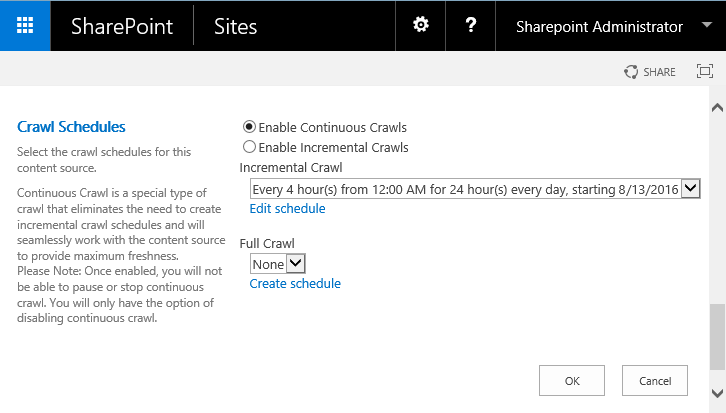The height and width of the screenshot is (413, 726).
Task: Click the Crawl Schedules heading
Action: click(x=71, y=127)
